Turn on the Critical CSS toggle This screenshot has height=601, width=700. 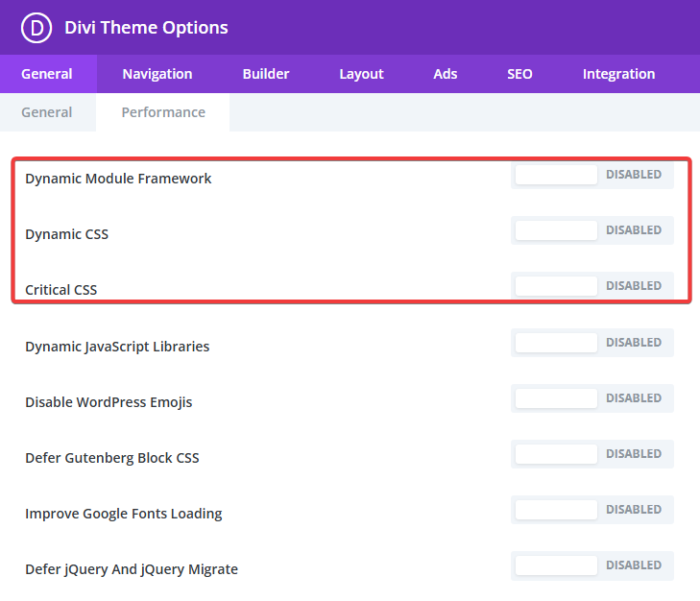click(x=591, y=286)
